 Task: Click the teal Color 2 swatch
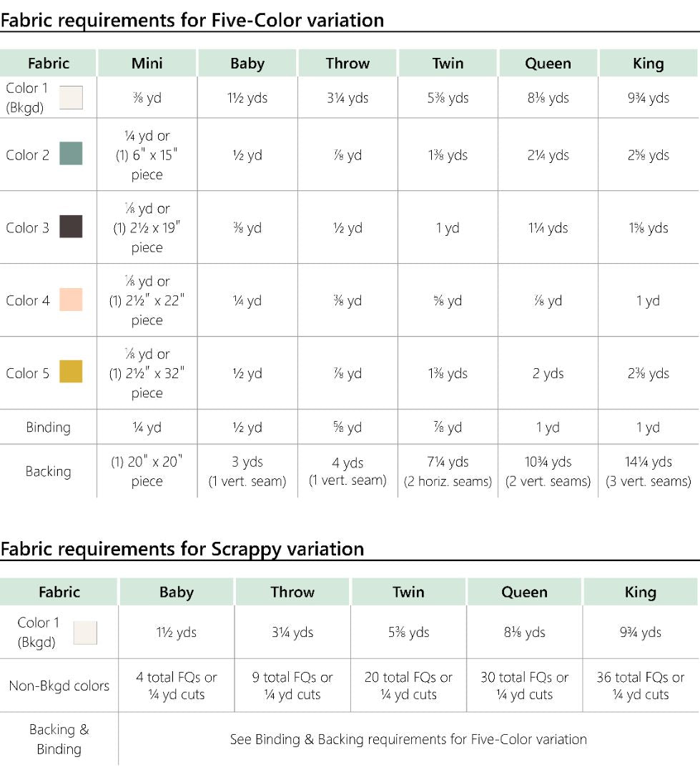click(71, 154)
